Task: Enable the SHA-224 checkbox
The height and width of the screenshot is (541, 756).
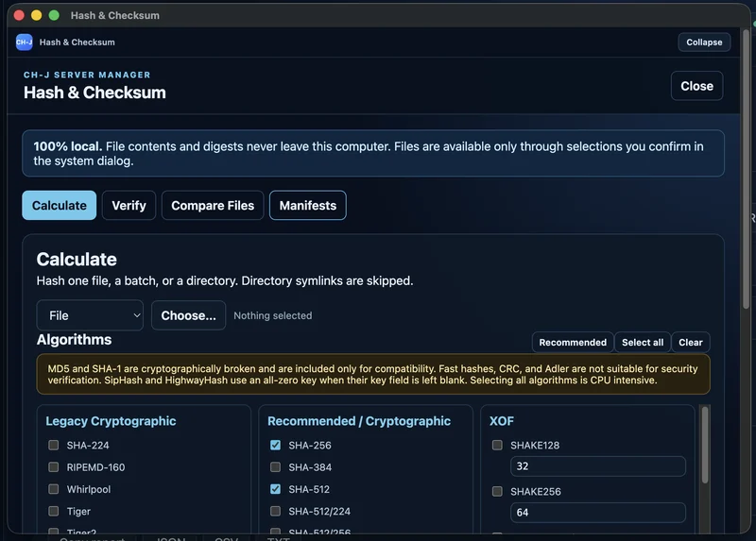Action: [x=54, y=445]
